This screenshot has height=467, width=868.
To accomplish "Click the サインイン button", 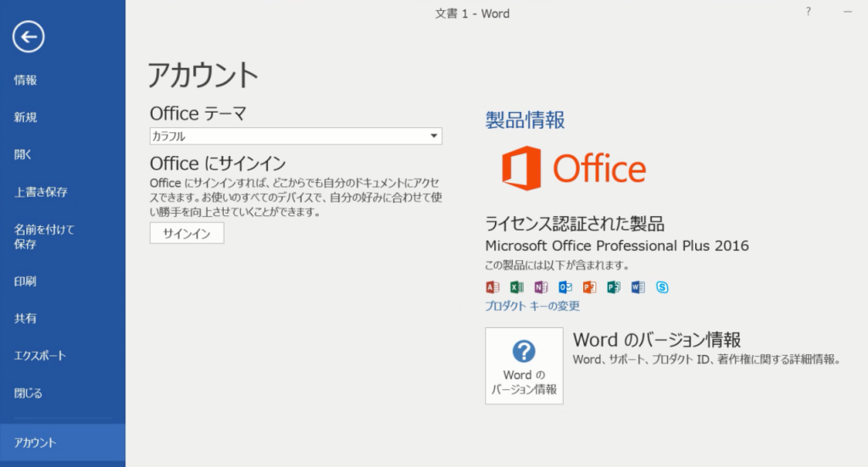I will pos(186,234).
